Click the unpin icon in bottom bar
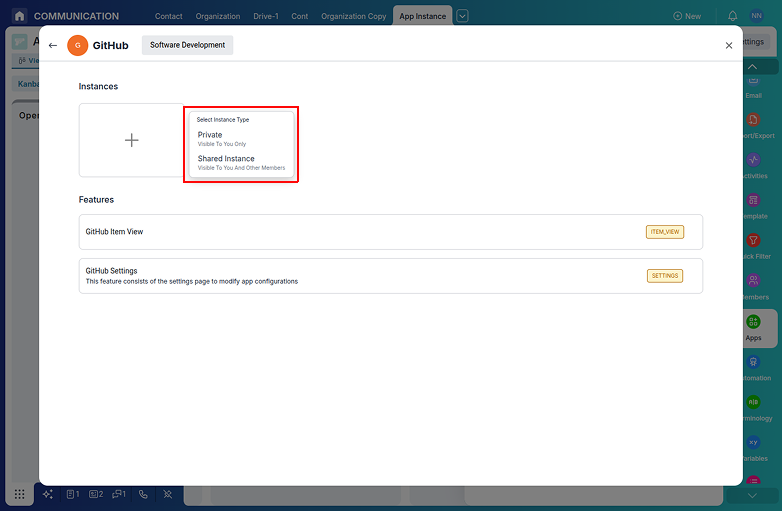 168,494
